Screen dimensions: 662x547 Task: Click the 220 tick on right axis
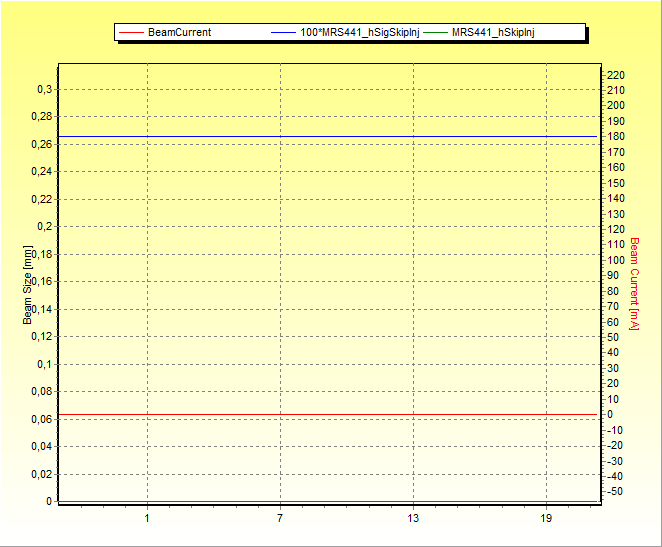[616, 75]
